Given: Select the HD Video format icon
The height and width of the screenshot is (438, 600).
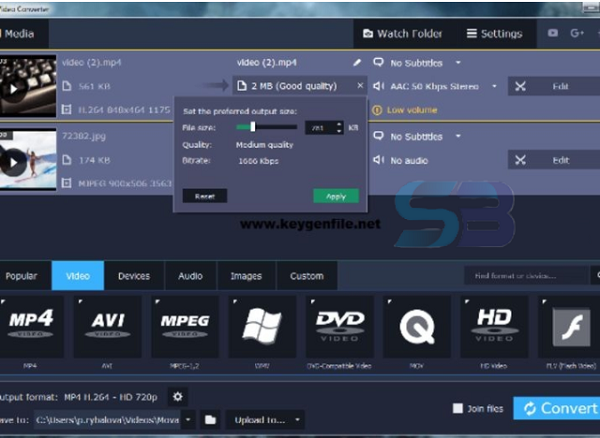Looking at the screenshot, I should click(x=494, y=327).
